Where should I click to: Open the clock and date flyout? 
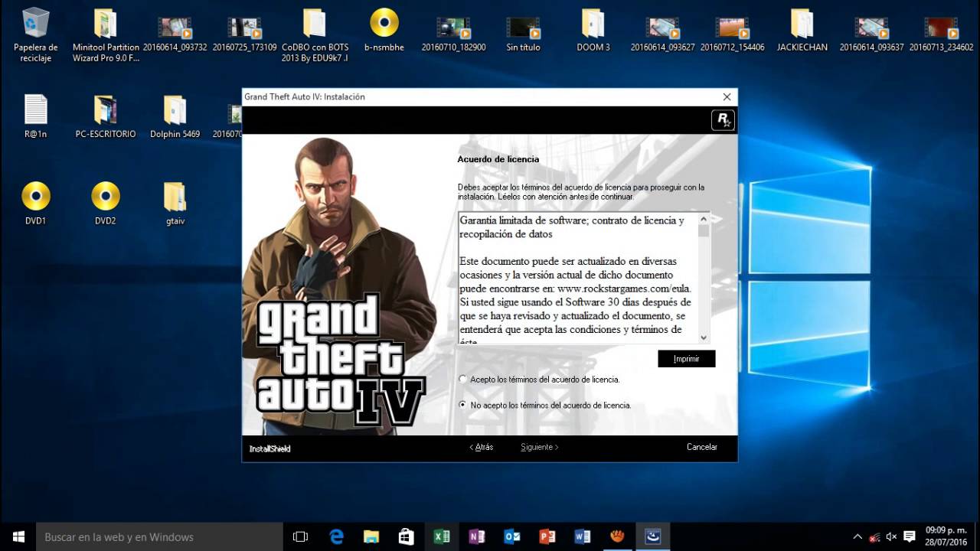point(946,536)
